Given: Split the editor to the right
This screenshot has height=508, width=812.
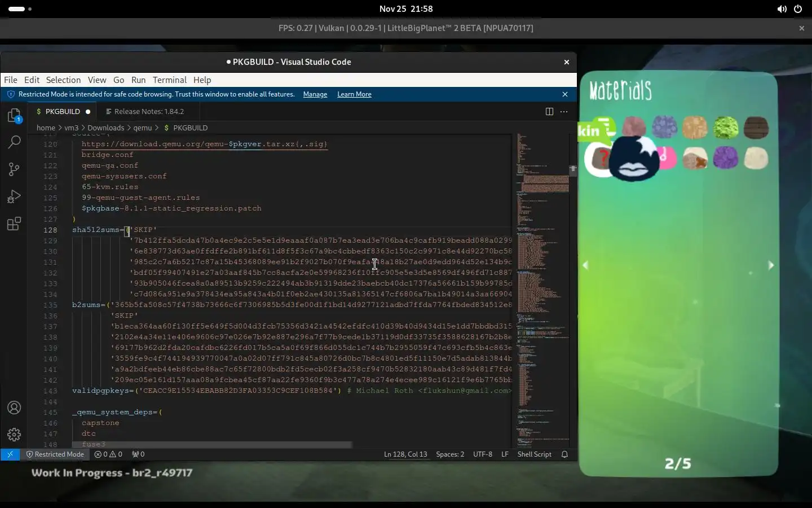Looking at the screenshot, I should (549, 112).
